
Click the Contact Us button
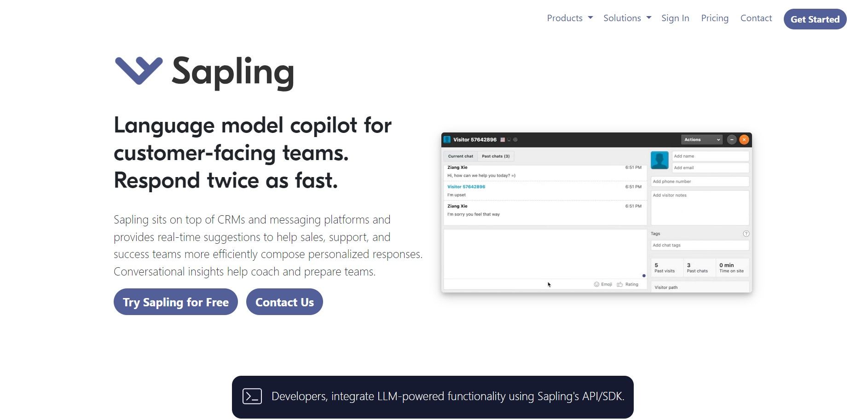284,302
